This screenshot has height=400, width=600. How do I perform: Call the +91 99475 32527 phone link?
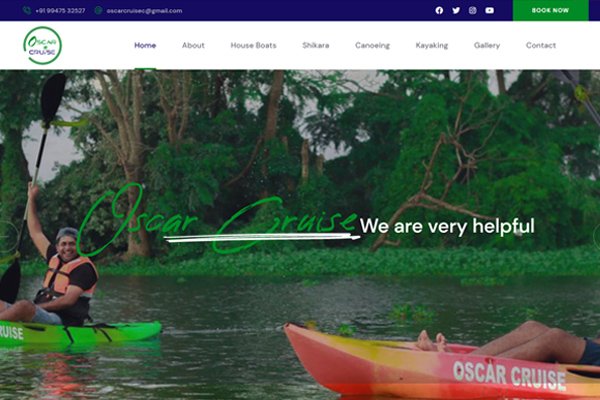pyautogui.click(x=60, y=11)
